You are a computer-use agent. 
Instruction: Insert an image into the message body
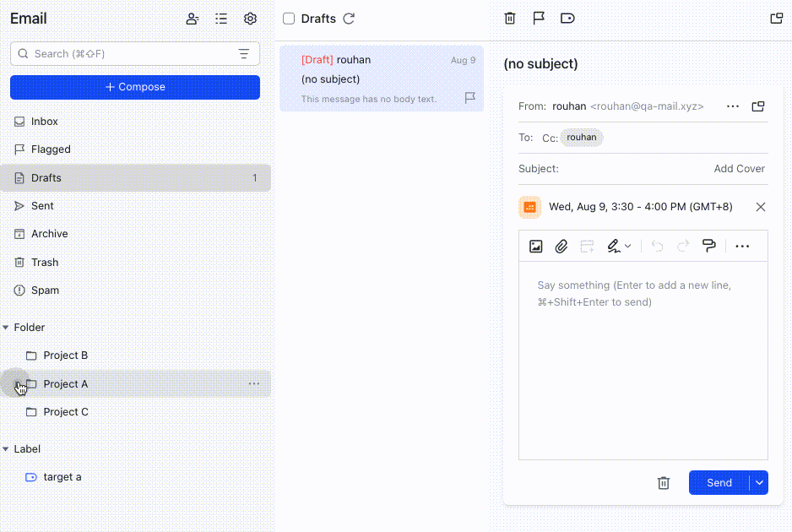pos(536,246)
